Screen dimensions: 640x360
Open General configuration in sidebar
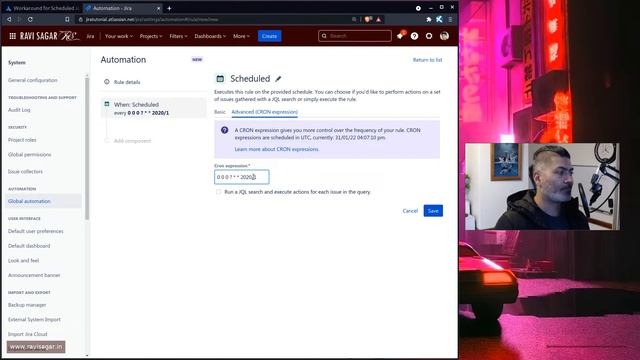pos(33,80)
